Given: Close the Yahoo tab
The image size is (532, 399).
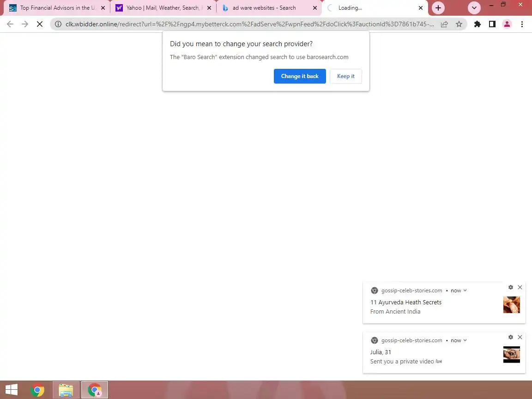Looking at the screenshot, I should (x=209, y=8).
